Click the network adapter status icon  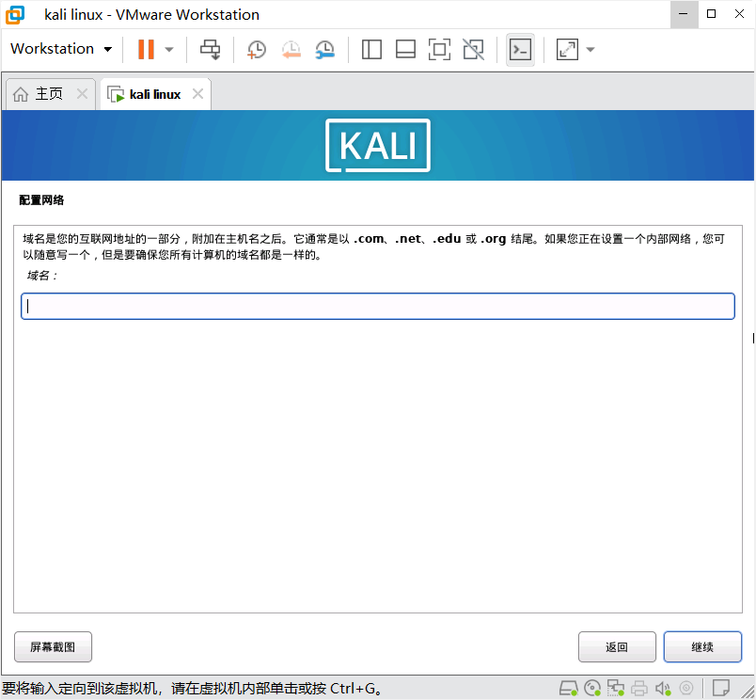pos(616,688)
